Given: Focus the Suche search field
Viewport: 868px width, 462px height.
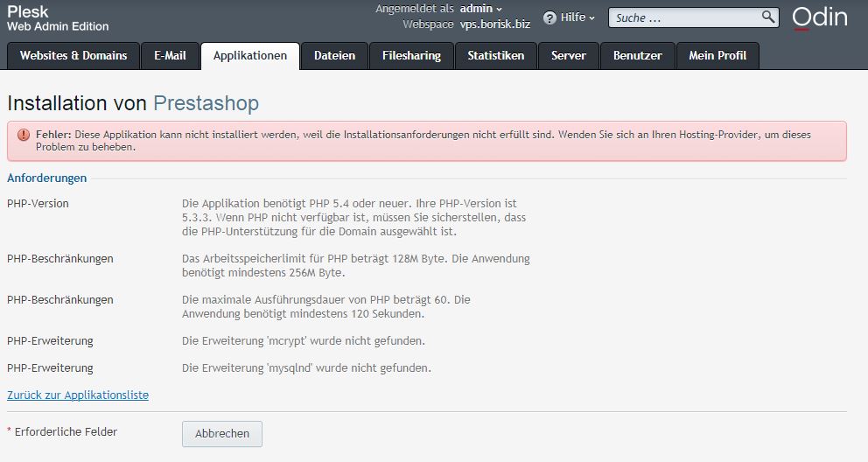Looking at the screenshot, I should pyautogui.click(x=694, y=17).
